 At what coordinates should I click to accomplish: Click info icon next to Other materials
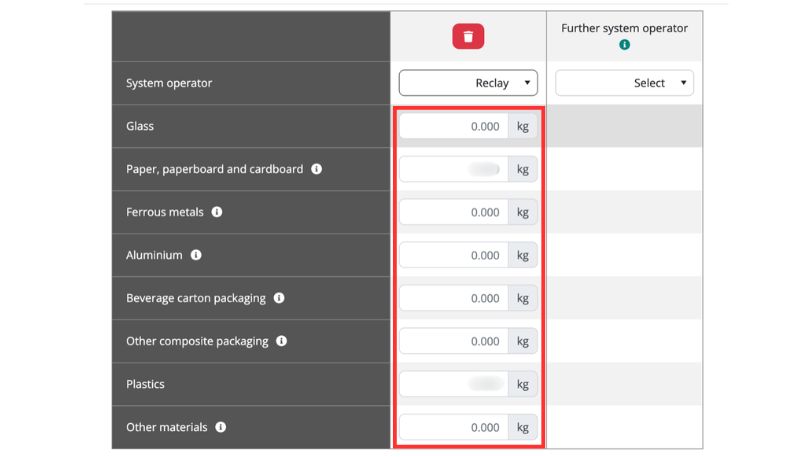pyautogui.click(x=221, y=427)
